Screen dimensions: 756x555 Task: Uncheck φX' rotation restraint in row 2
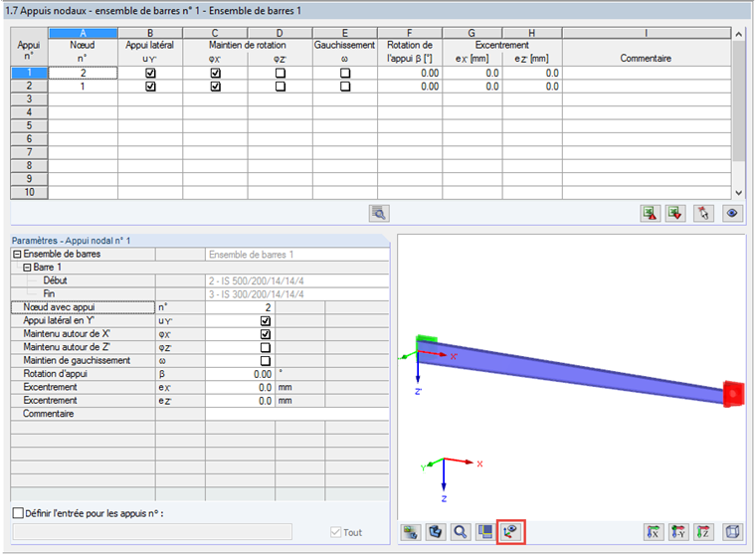pyautogui.click(x=215, y=87)
